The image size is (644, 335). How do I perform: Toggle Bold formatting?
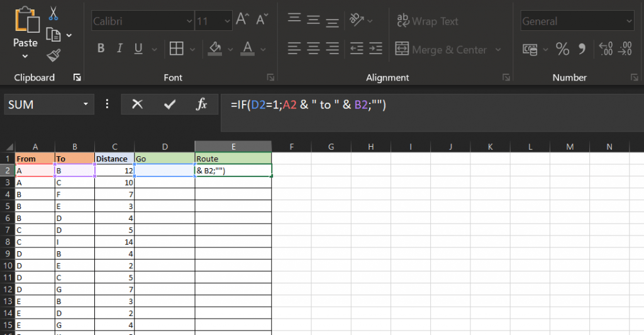[101, 49]
